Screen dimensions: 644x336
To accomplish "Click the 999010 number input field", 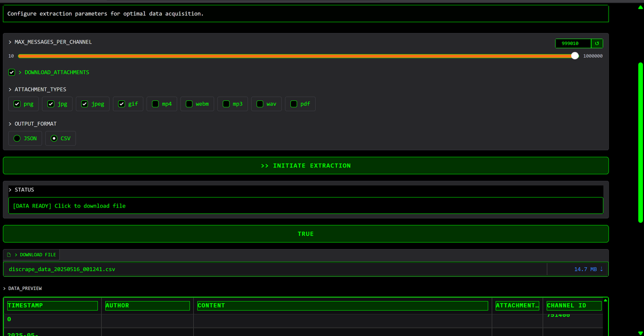I will 573,43.
